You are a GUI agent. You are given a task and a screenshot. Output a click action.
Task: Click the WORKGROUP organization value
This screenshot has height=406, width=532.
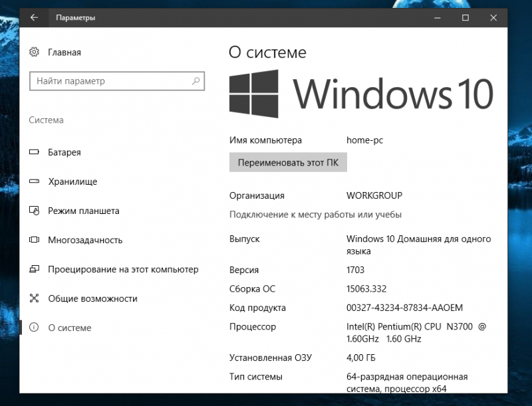374,195
